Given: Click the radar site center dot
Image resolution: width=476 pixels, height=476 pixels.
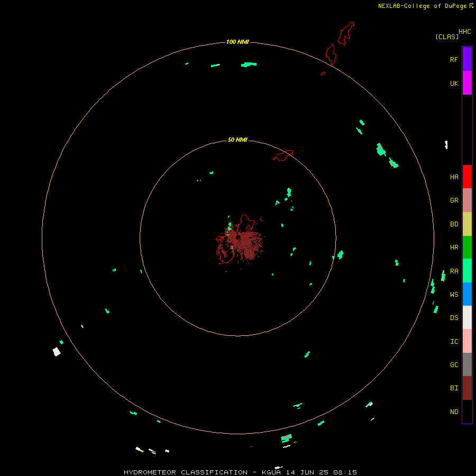Looking at the screenshot, I should [239, 237].
